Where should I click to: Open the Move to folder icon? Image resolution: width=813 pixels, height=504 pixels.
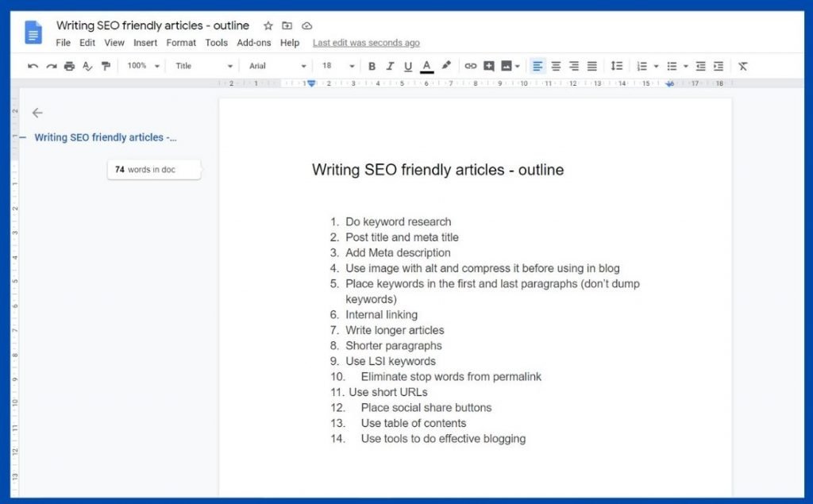click(287, 26)
